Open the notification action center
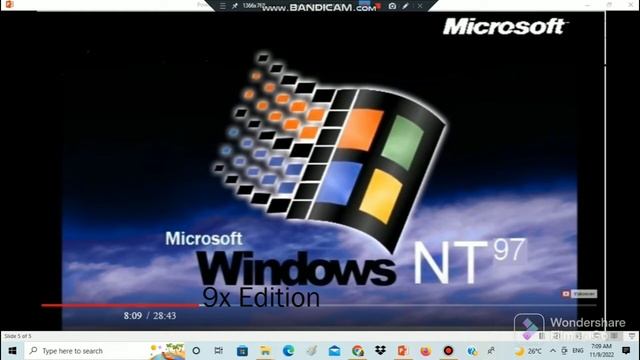Viewport: 640px width, 360px height. (x=626, y=351)
